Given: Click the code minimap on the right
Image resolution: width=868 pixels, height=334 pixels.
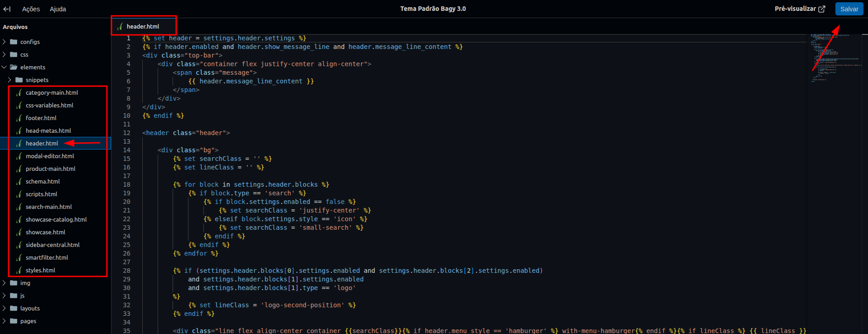Looking at the screenshot, I should click(x=834, y=59).
